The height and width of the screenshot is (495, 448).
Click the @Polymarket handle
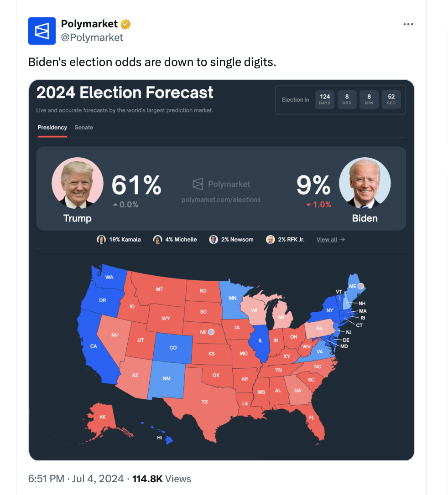pos(93,38)
